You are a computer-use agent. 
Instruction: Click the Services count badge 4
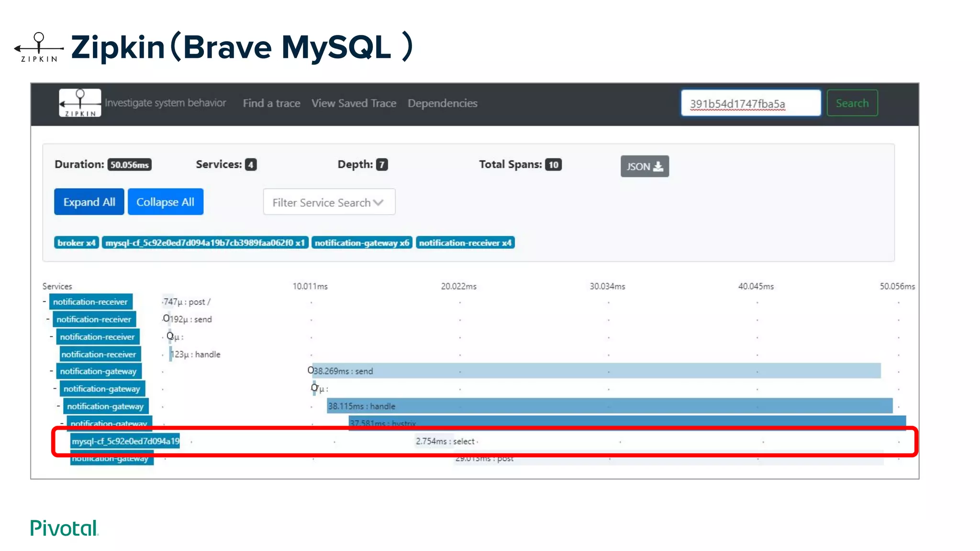coord(251,165)
